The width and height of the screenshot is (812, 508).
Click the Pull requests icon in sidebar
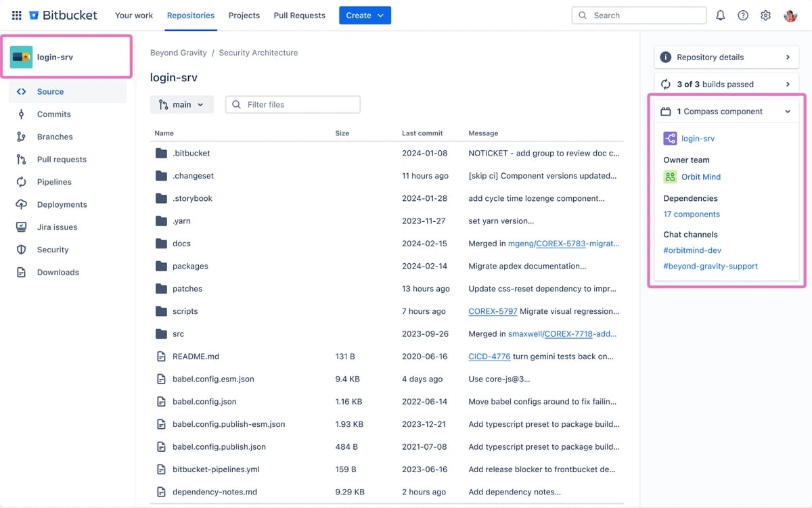21,160
